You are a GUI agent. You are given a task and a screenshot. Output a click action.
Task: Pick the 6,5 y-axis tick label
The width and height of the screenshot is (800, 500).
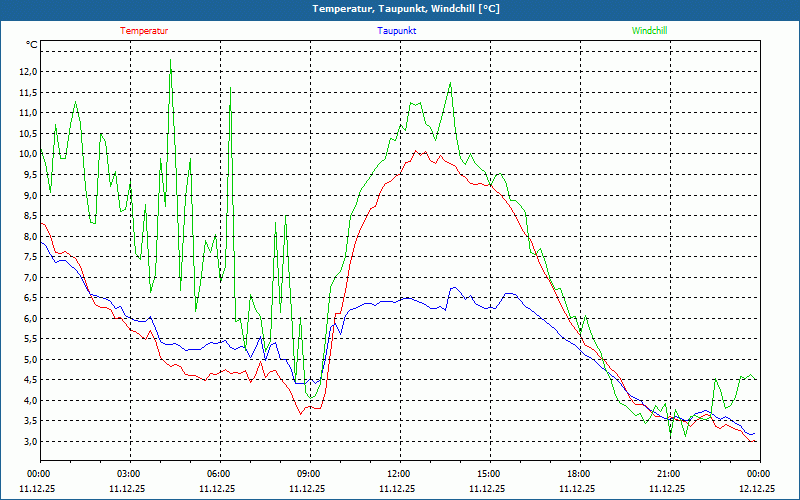click(x=27, y=298)
